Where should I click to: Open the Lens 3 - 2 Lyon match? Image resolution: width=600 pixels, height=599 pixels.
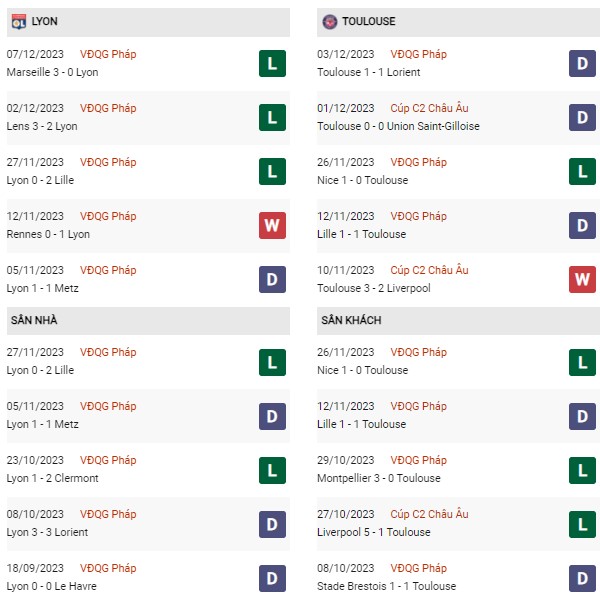42,126
